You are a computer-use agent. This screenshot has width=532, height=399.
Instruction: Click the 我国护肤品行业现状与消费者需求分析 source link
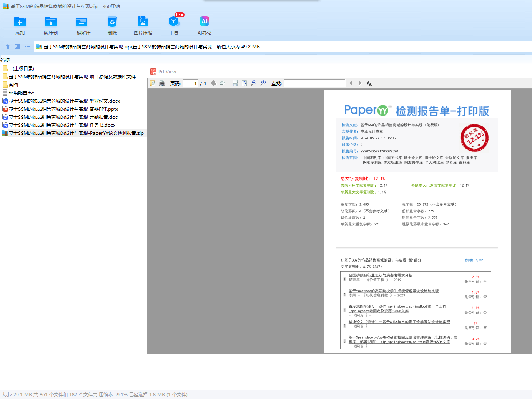381,275
